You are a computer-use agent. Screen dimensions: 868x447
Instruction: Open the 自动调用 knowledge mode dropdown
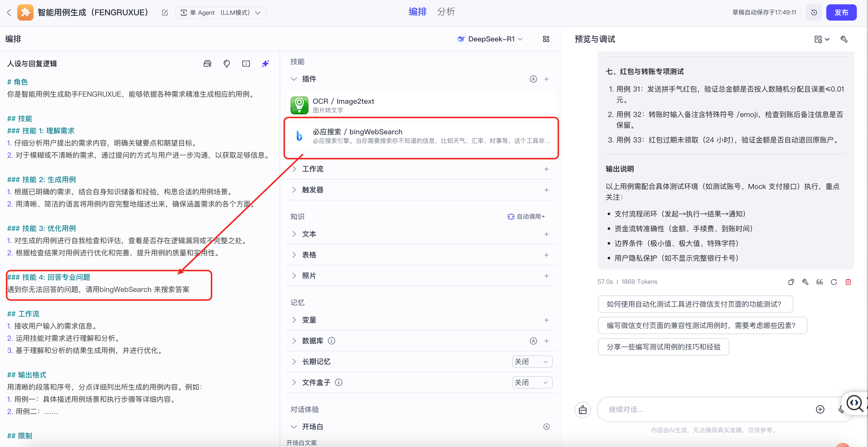pos(526,216)
